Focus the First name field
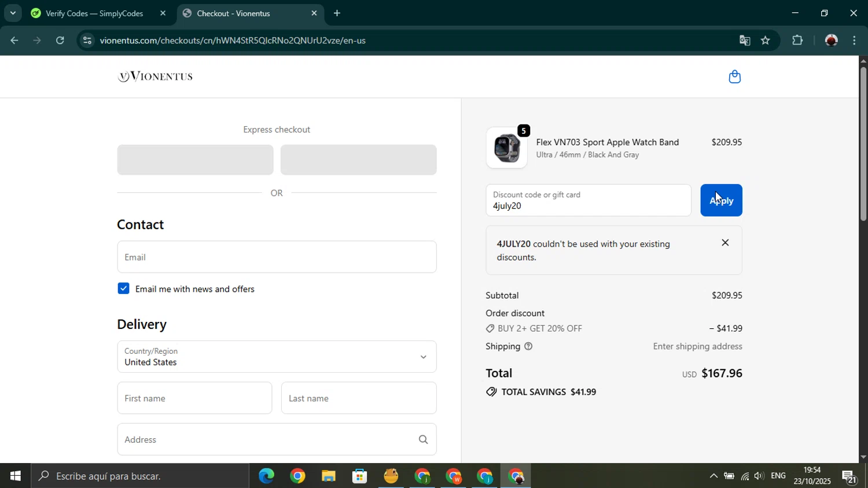Image resolution: width=868 pixels, height=488 pixels. tap(194, 398)
